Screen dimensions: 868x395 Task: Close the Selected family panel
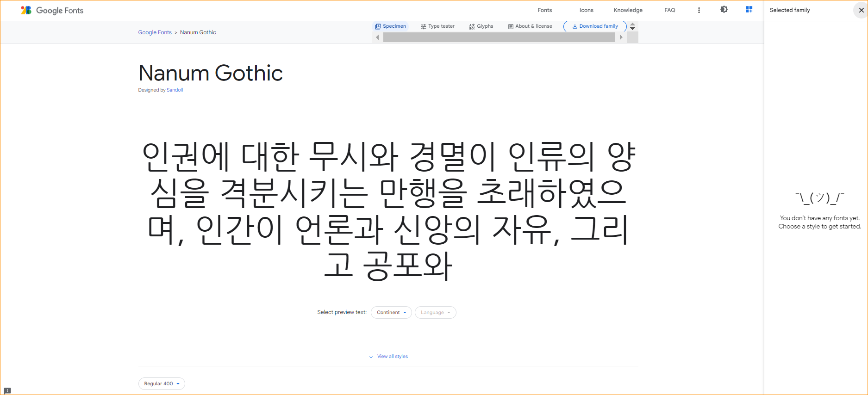pyautogui.click(x=861, y=10)
